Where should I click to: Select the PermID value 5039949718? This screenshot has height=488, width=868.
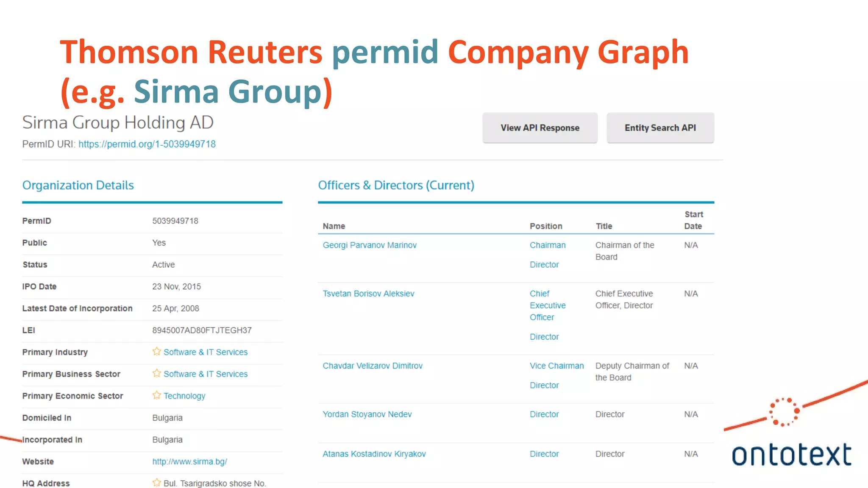click(175, 221)
